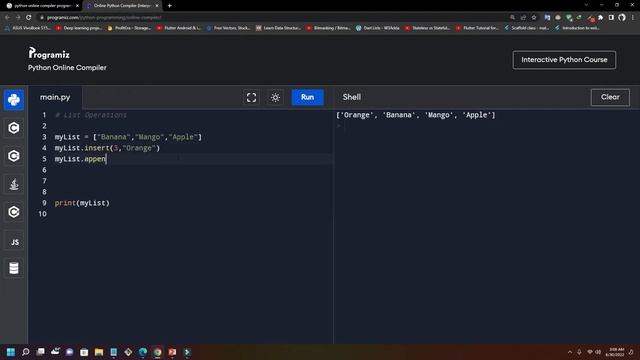
Task: Open the SQL database compiler icon
Action: pyautogui.click(x=14, y=268)
